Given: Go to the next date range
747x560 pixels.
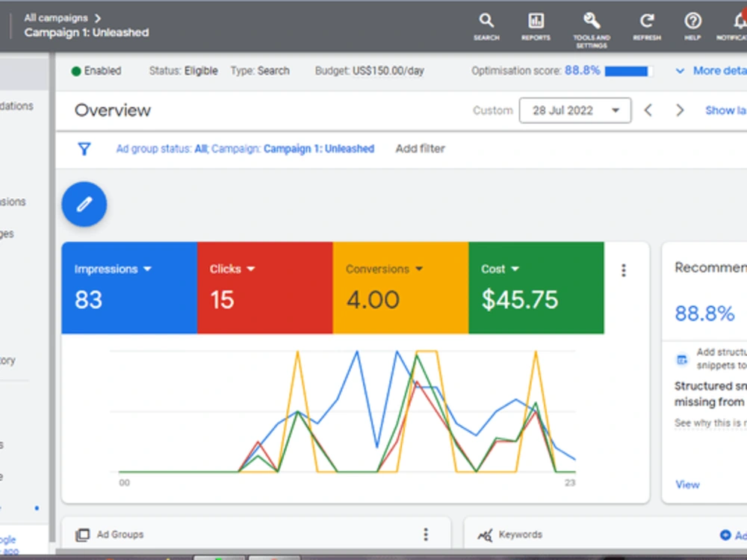Looking at the screenshot, I should [680, 111].
